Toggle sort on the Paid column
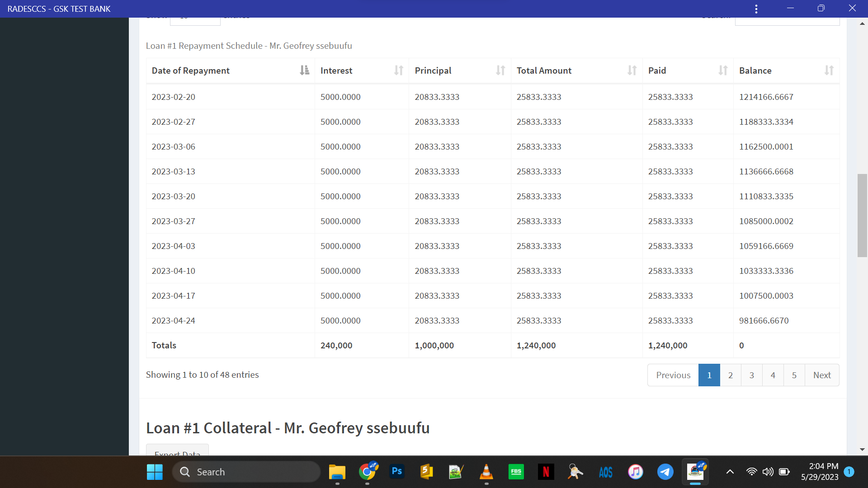 pos(723,70)
